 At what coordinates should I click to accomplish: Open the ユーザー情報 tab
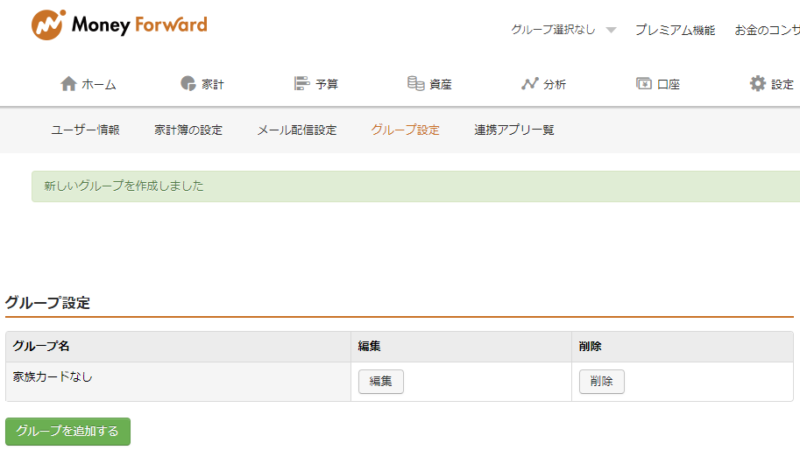85,130
